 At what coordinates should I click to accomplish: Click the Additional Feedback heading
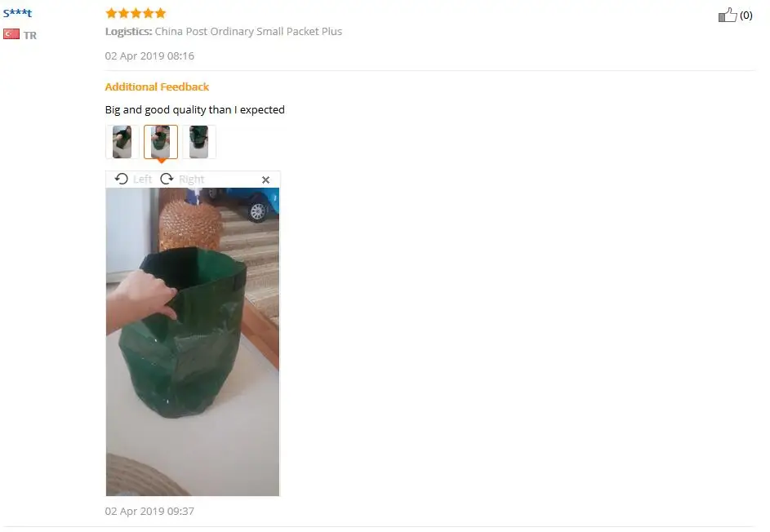tap(157, 86)
